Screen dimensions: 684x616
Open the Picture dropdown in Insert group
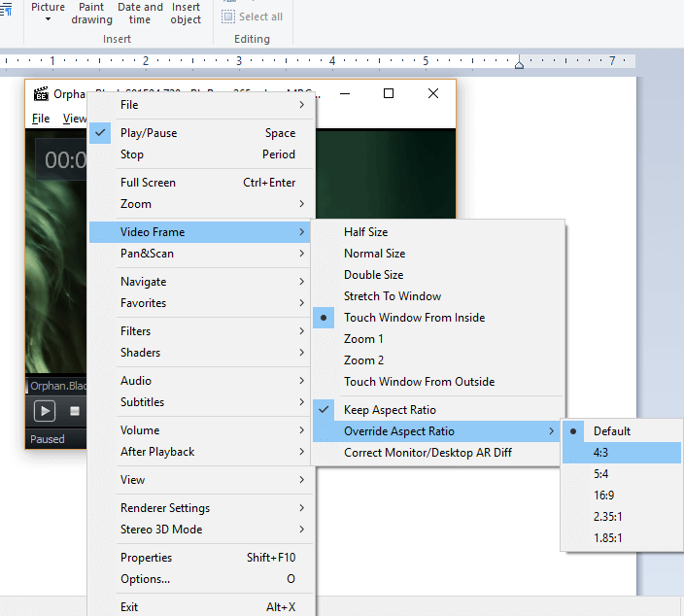pos(48,13)
